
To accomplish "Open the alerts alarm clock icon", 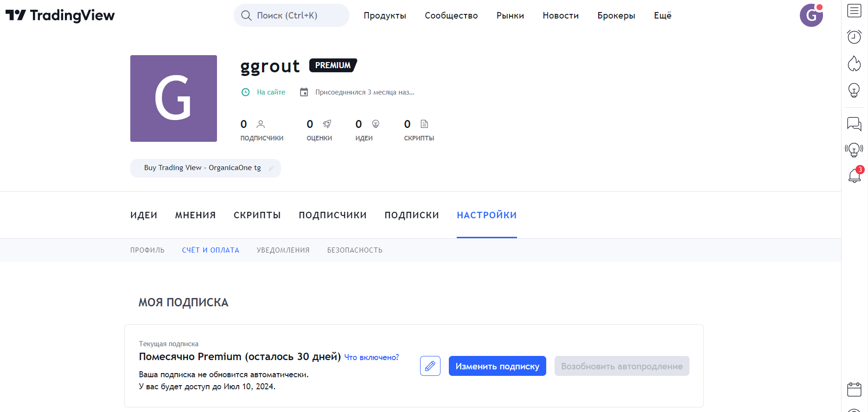I will click(x=854, y=37).
